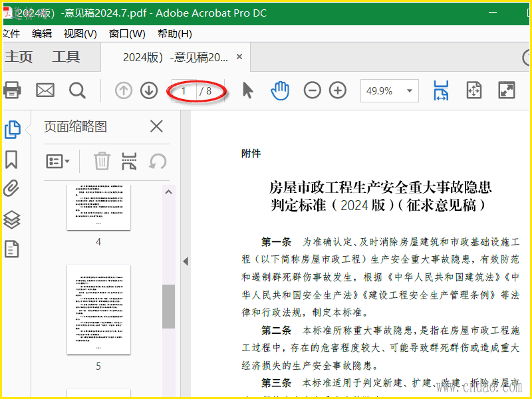Zoom in with the plus button
This screenshot has width=532, height=399.
(338, 90)
